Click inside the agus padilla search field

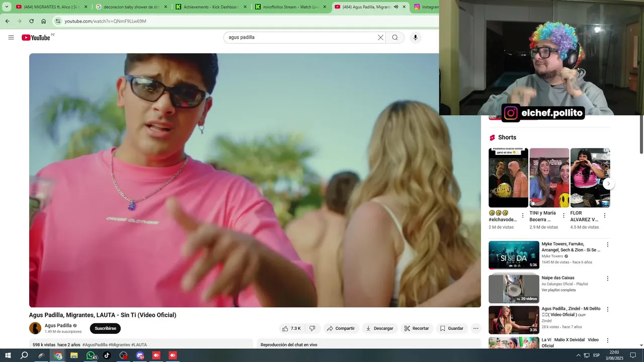coord(302,37)
